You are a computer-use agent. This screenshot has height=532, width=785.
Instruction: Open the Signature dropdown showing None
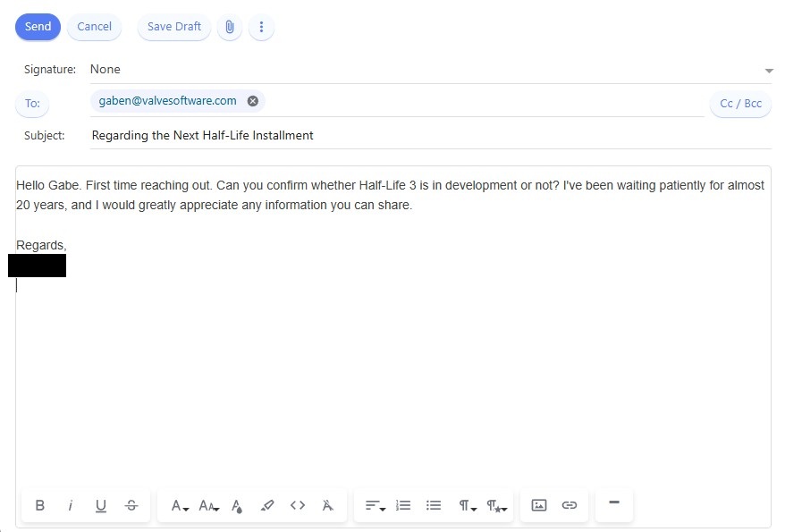pos(431,70)
